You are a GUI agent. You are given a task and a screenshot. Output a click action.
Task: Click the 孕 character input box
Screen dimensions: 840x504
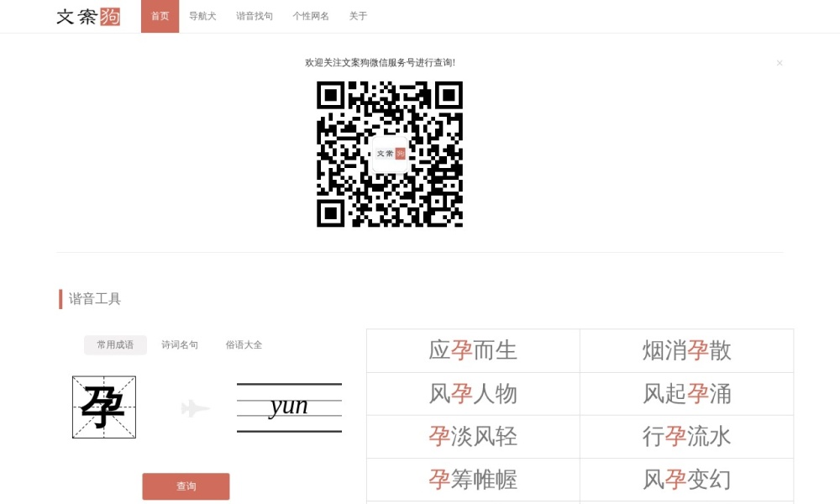(104, 407)
